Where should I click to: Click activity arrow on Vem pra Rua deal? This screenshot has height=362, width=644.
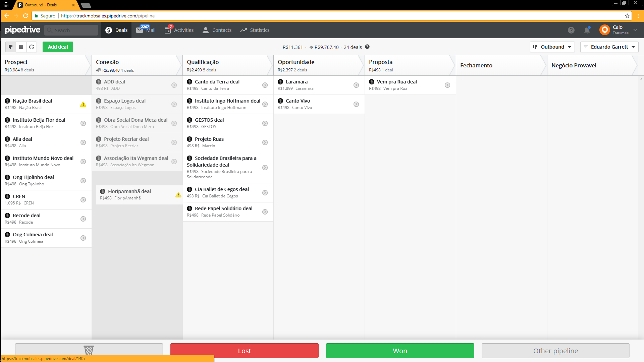[447, 85]
